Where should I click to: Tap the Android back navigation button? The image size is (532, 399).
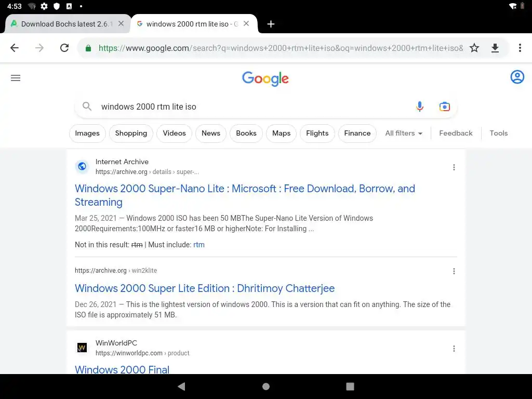click(x=181, y=387)
